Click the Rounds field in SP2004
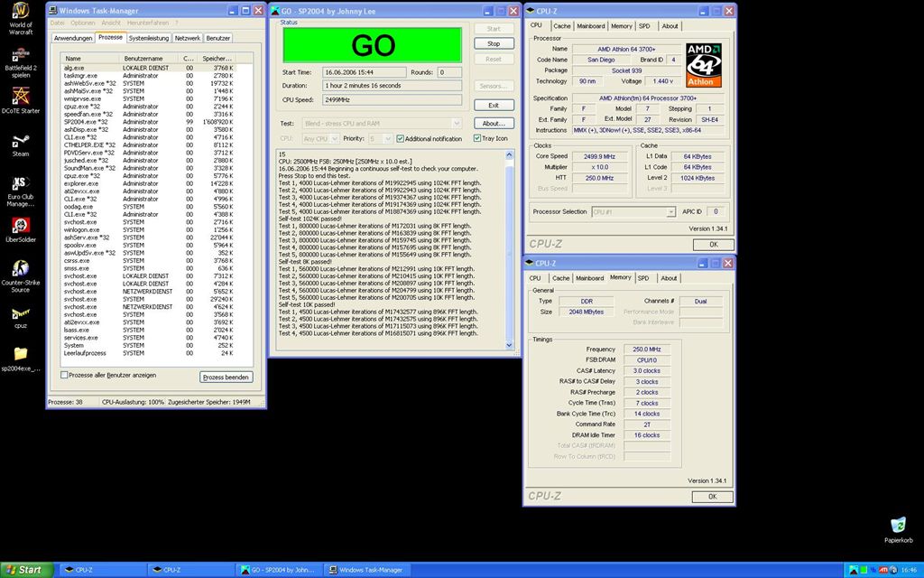 [449, 72]
